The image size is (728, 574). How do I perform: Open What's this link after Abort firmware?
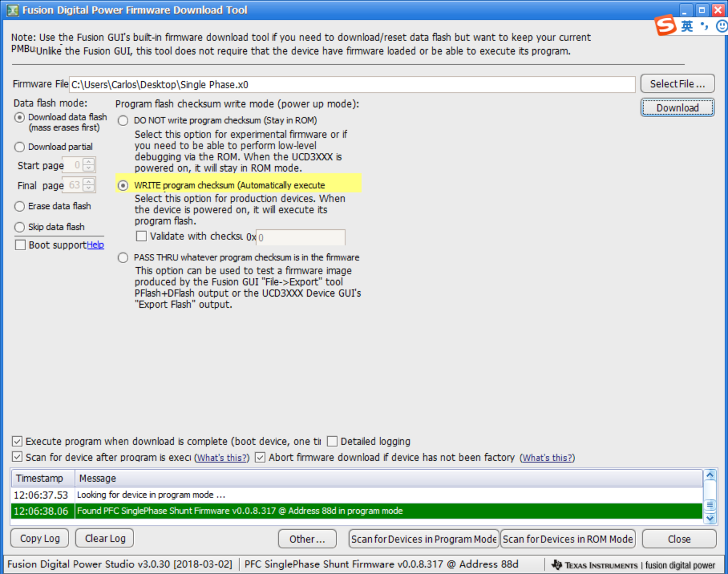pyautogui.click(x=547, y=458)
